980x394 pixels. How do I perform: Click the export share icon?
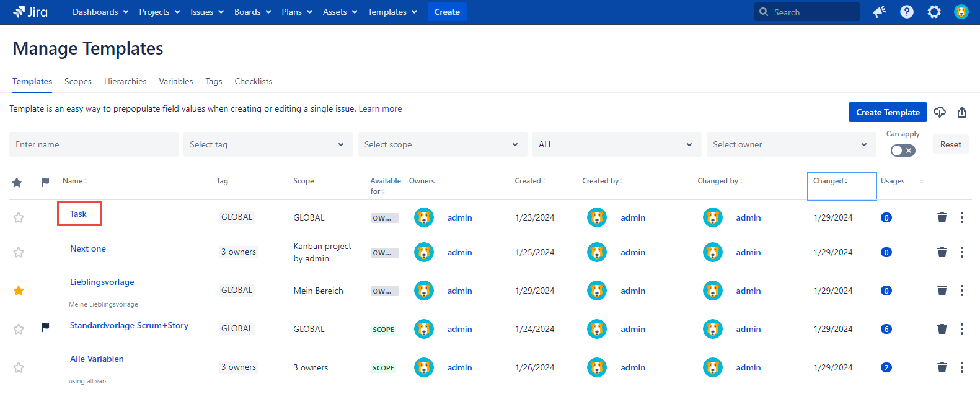[961, 112]
